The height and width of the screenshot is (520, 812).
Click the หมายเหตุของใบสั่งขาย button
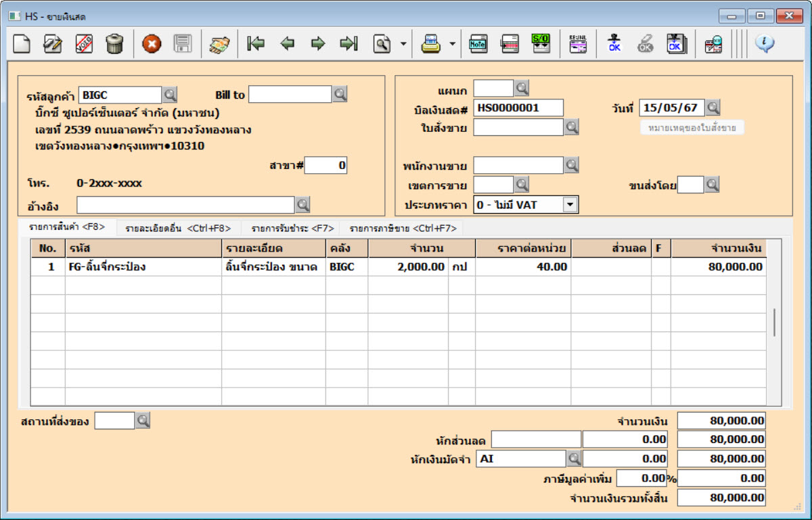[692, 127]
